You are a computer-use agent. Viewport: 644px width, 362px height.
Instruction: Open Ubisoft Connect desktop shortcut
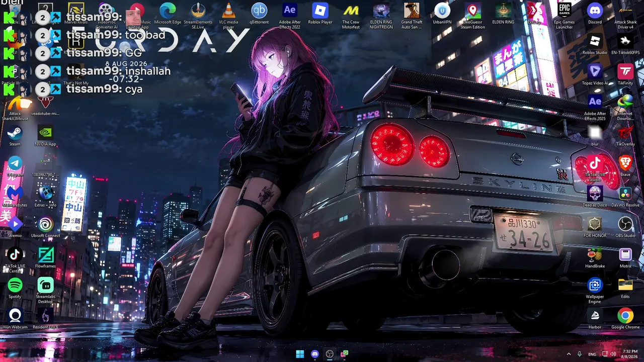coord(45,228)
